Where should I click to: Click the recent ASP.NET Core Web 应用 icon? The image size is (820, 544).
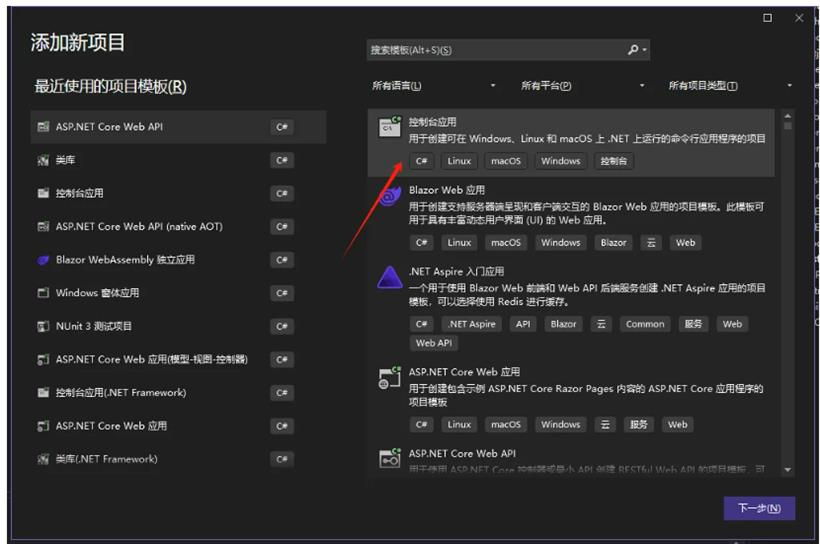[43, 426]
